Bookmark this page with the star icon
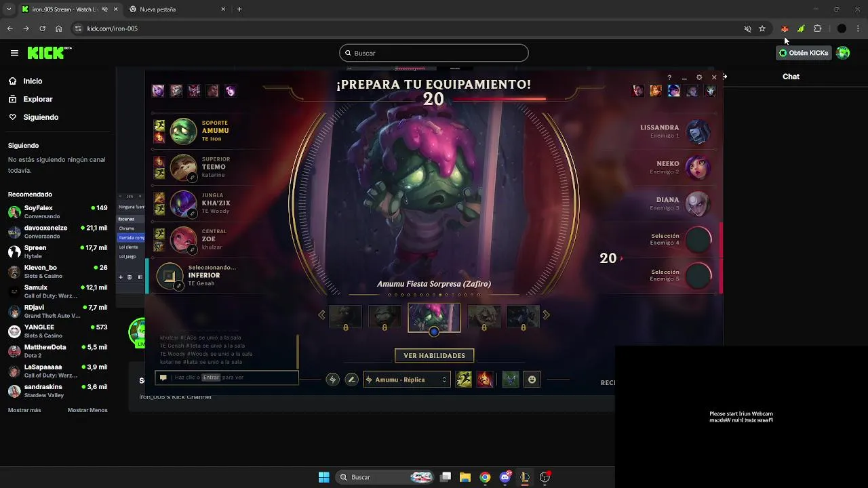868x488 pixels. [x=762, y=28]
